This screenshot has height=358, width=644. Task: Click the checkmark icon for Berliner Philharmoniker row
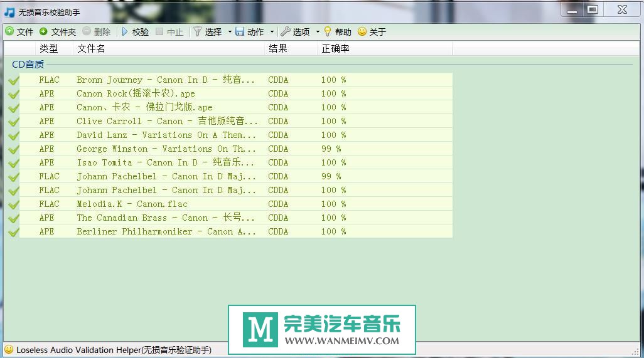14,232
